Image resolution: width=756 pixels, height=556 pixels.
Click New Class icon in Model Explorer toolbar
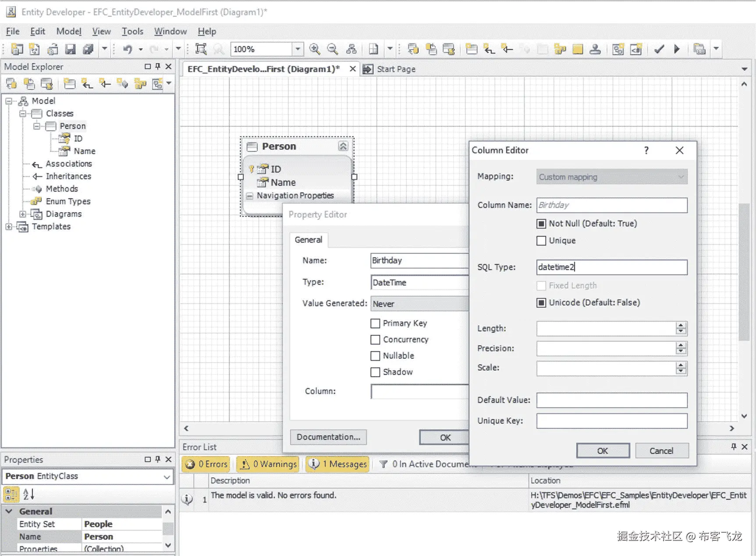[x=69, y=84]
